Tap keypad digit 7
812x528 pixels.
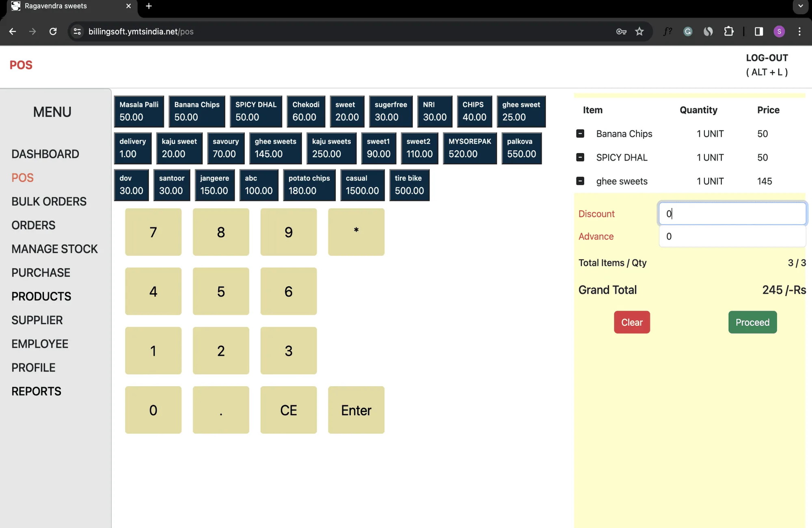point(153,232)
